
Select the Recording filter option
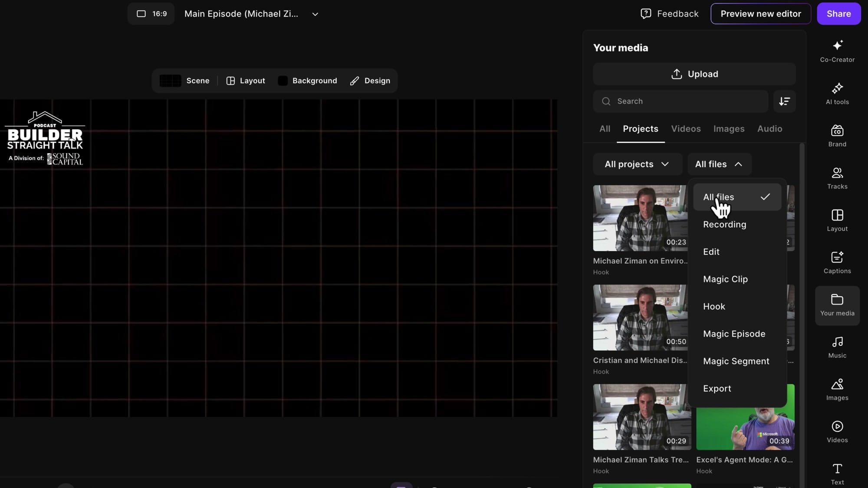pos(724,224)
